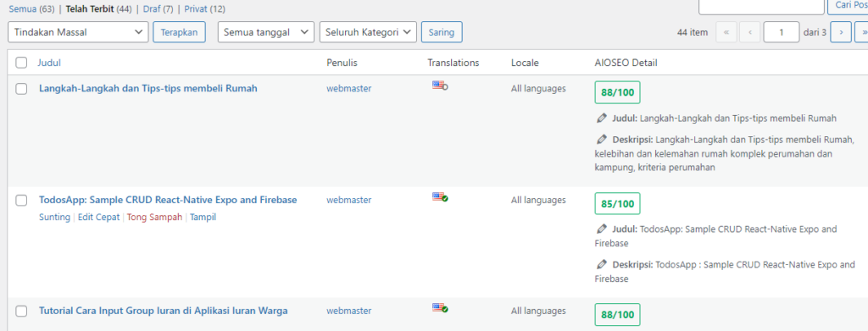Click Tampil under TodosApp post
This screenshot has width=868, height=331.
coord(203,218)
